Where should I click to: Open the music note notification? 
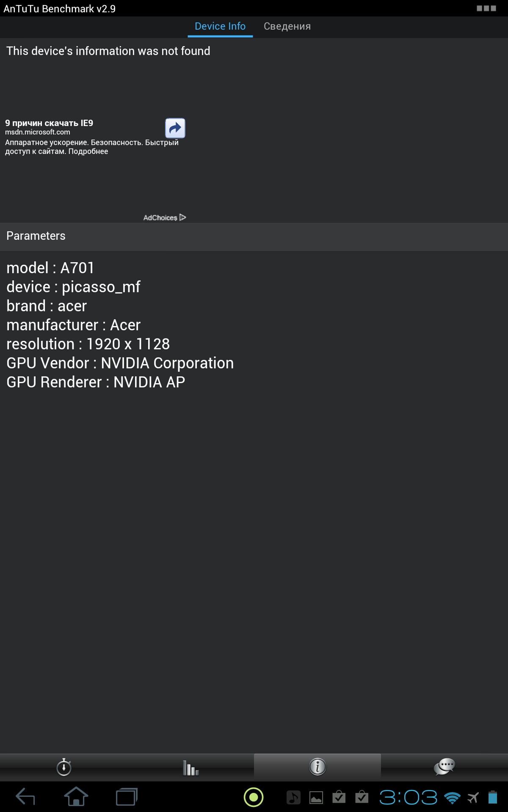coord(293,798)
